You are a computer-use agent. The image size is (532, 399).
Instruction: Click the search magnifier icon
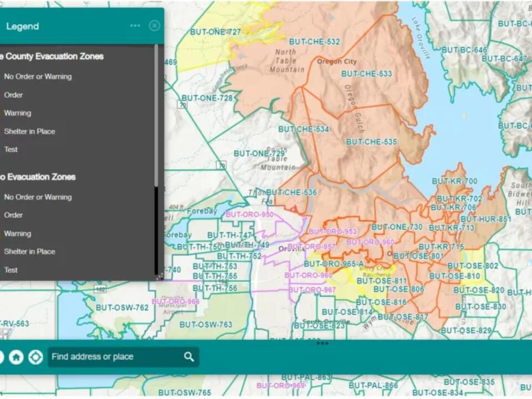pyautogui.click(x=189, y=357)
